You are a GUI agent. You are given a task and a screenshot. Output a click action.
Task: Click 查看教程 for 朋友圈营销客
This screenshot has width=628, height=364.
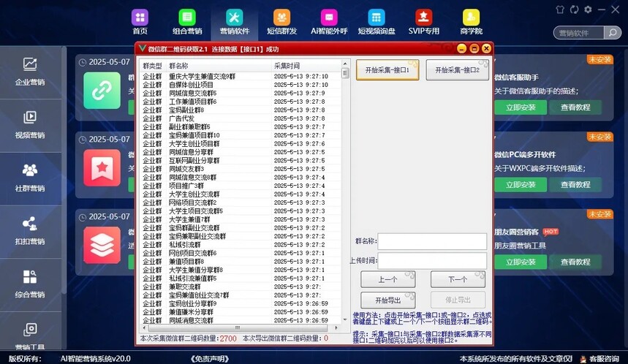pyautogui.click(x=575, y=262)
